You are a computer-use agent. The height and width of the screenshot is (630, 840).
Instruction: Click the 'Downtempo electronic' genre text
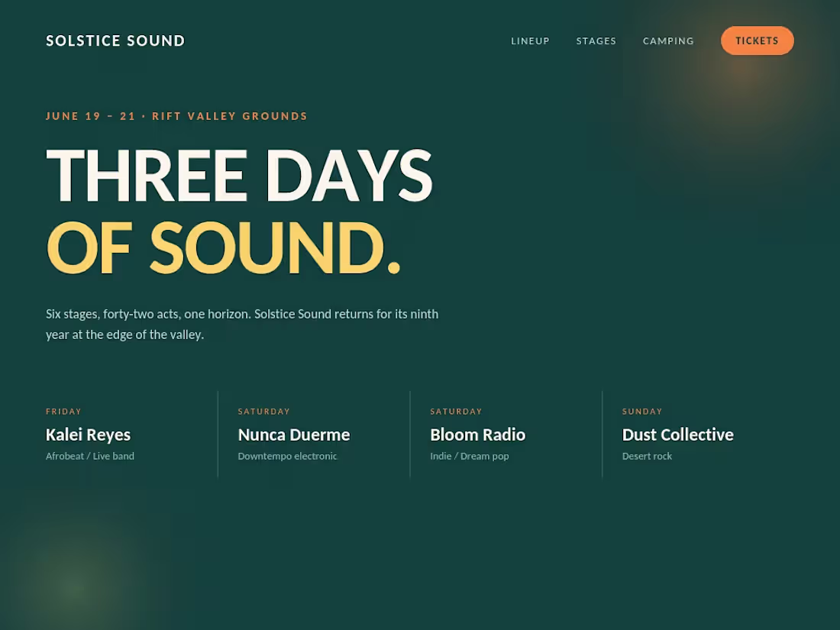[x=287, y=456]
